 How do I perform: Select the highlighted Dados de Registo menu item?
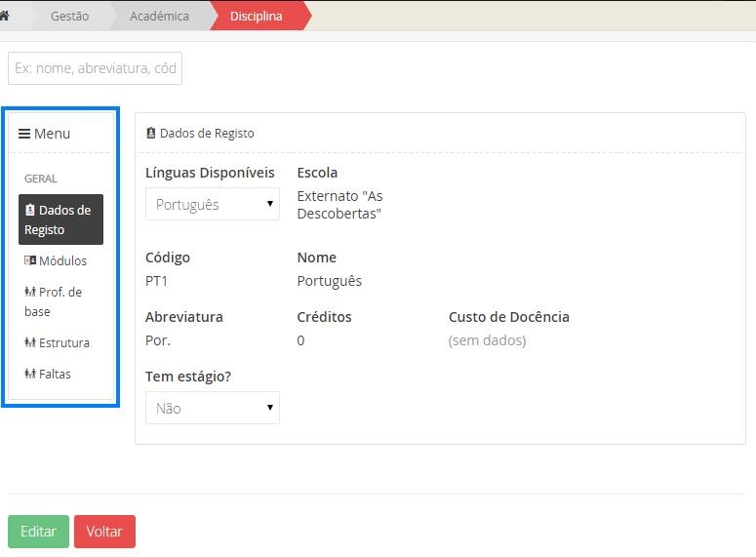point(60,219)
